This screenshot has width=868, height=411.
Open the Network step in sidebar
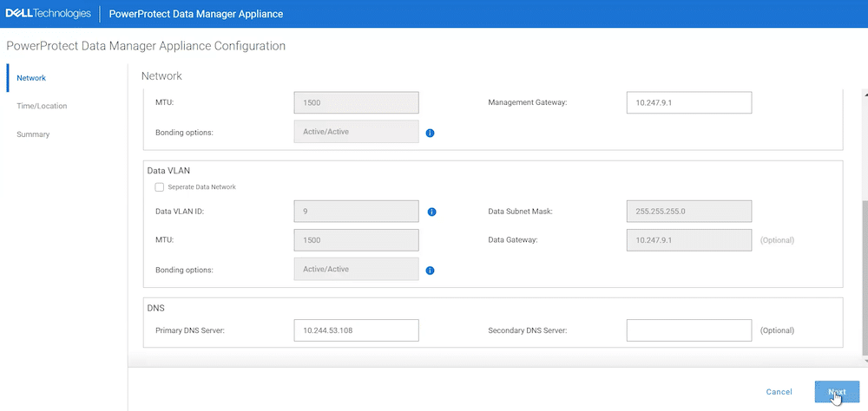pyautogui.click(x=31, y=78)
